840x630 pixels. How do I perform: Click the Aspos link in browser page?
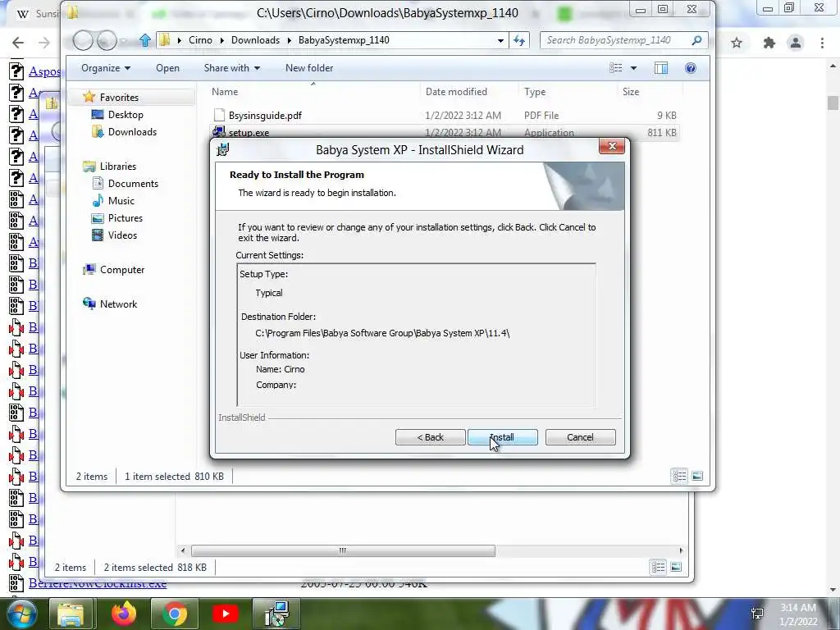pos(44,71)
